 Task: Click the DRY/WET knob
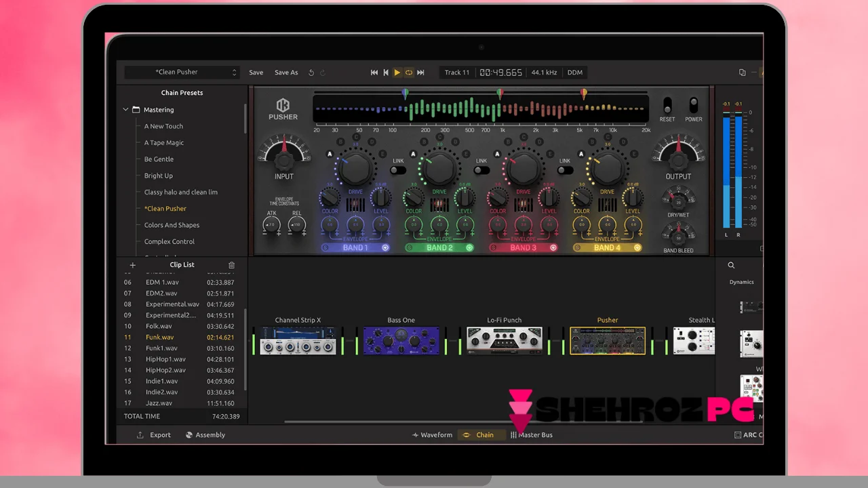(x=678, y=201)
